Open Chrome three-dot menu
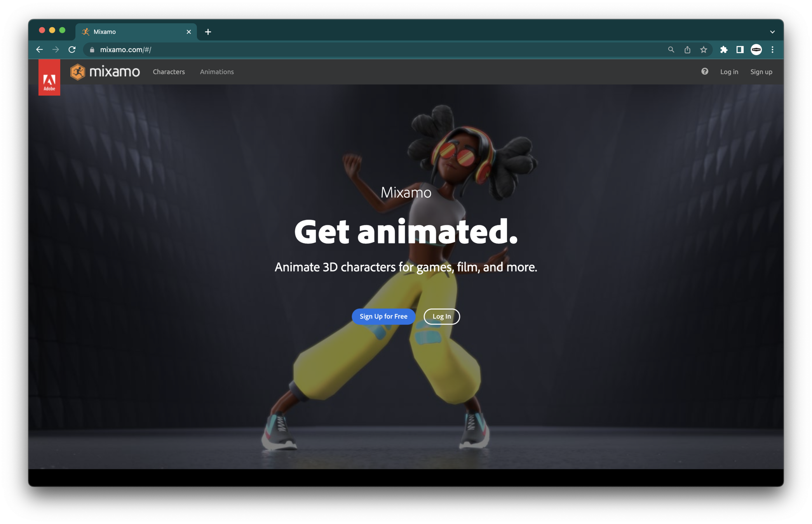Screen dimensions: 812x524 click(x=772, y=50)
